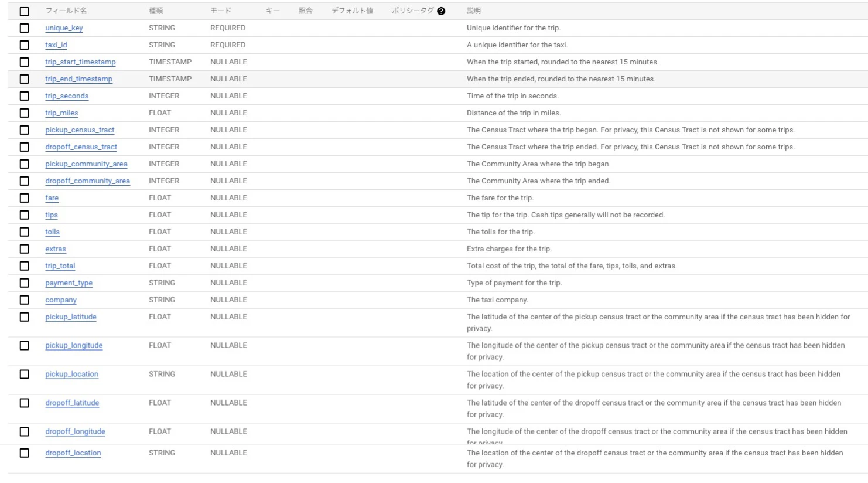
Task: Select the dropoff_latitude row checkbox
Action: pyautogui.click(x=24, y=403)
